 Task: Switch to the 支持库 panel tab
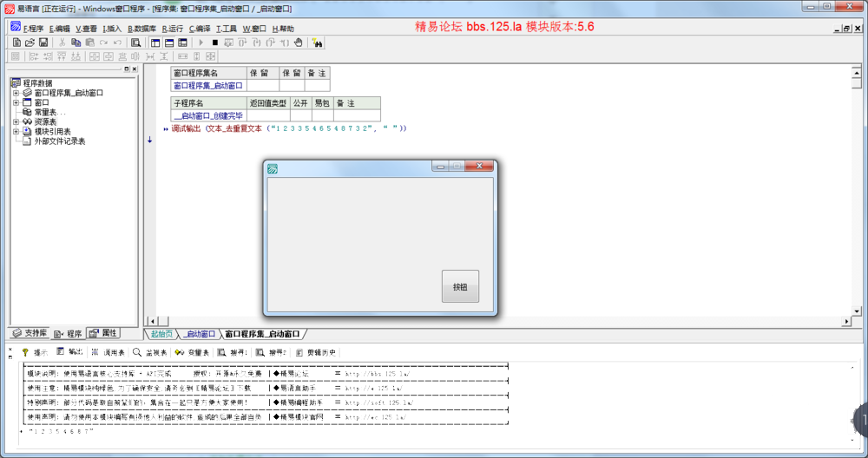pos(30,333)
